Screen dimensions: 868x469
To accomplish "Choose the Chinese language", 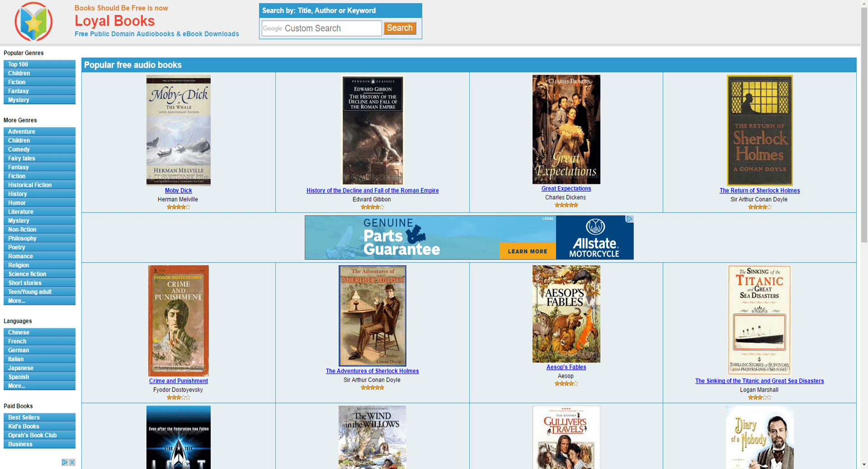I will (x=39, y=332).
